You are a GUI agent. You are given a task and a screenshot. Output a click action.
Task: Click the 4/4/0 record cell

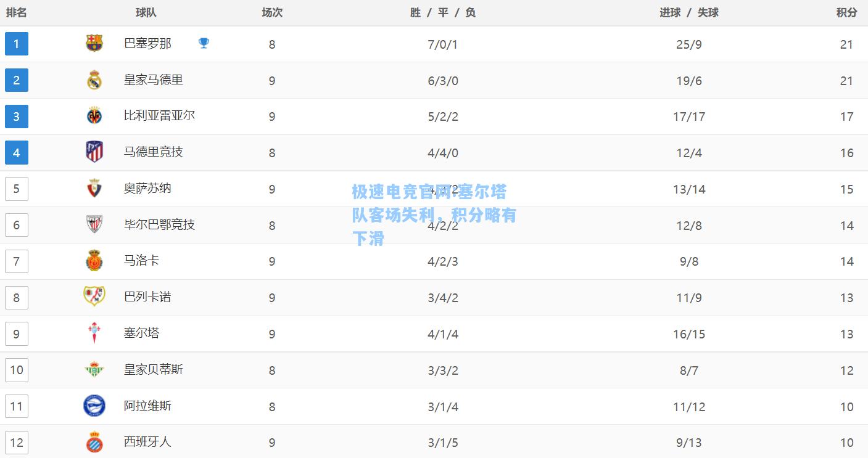(443, 153)
